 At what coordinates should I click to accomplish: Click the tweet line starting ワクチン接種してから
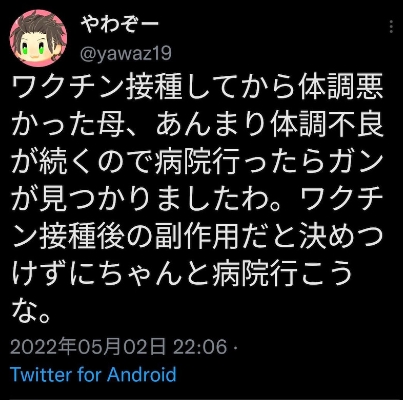tap(197, 89)
